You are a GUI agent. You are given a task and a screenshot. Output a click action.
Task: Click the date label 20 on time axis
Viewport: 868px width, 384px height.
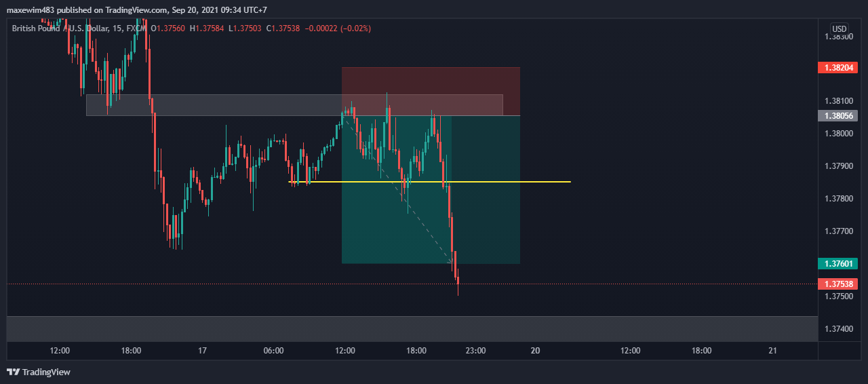[x=535, y=351]
